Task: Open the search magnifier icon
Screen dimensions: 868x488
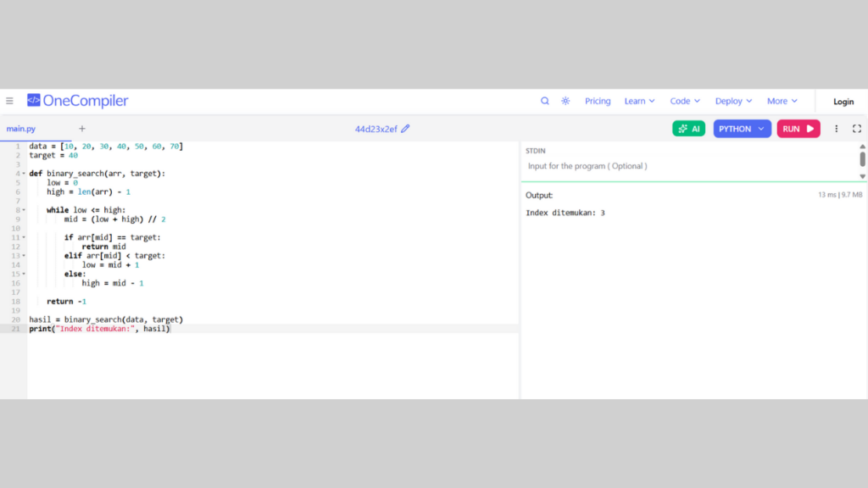Action: pyautogui.click(x=545, y=101)
